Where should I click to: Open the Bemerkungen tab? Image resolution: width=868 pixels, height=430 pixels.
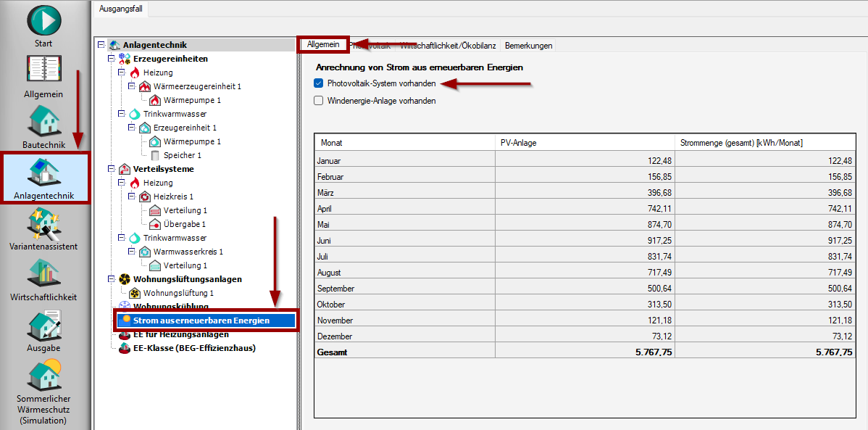pos(528,45)
